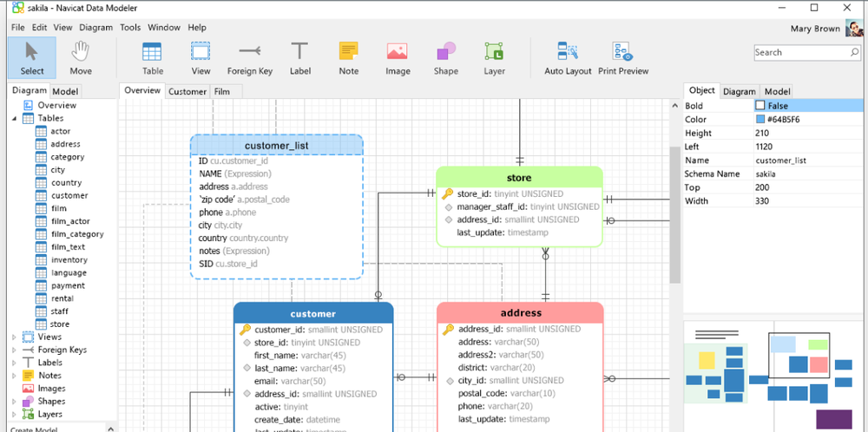Select the payment table in tree
Viewport: 868px width, 432px height.
click(x=68, y=285)
